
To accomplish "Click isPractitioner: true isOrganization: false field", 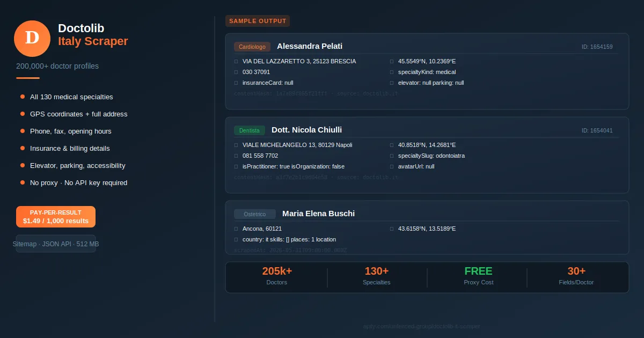I will pyautogui.click(x=294, y=166).
